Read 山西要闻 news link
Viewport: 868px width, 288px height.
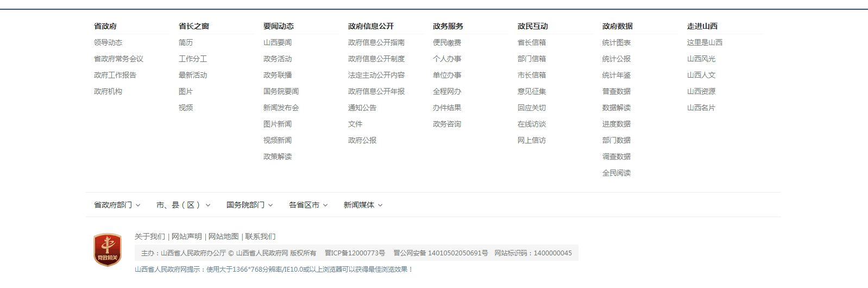278,42
